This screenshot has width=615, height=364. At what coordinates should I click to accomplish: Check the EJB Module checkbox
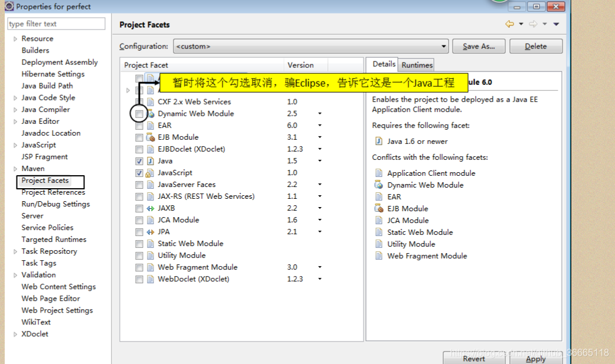coord(139,137)
